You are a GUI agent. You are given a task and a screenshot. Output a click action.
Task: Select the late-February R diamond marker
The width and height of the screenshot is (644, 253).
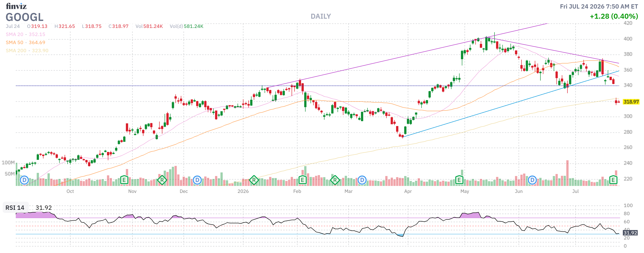(335, 180)
